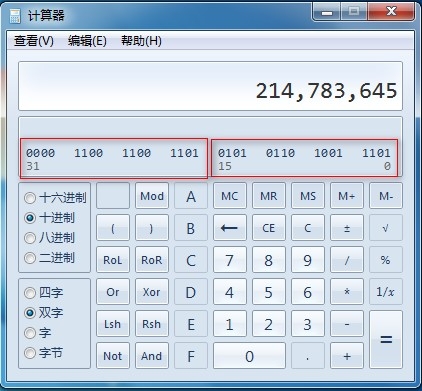Click the hex digit F key
Viewport: 422px width, 391px height.
click(x=191, y=356)
